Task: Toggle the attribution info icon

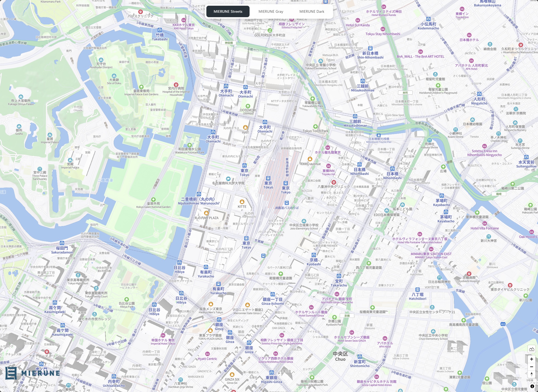Action: tap(532, 386)
